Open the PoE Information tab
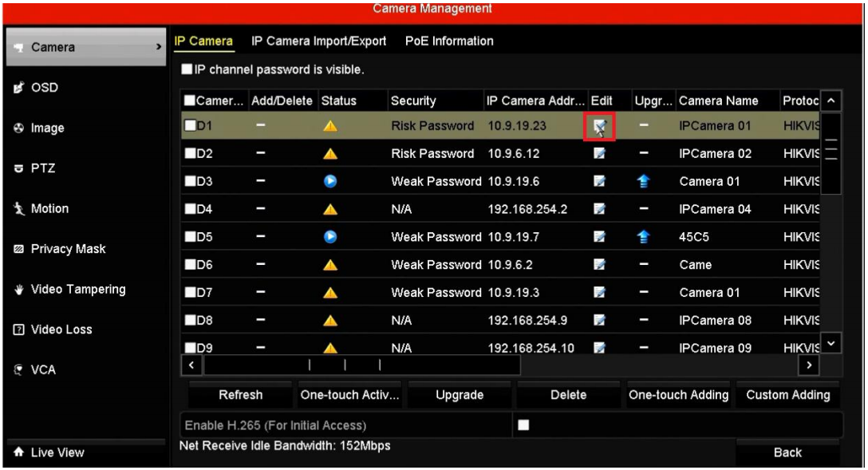Viewport: 868px width, 470px height. (x=449, y=41)
